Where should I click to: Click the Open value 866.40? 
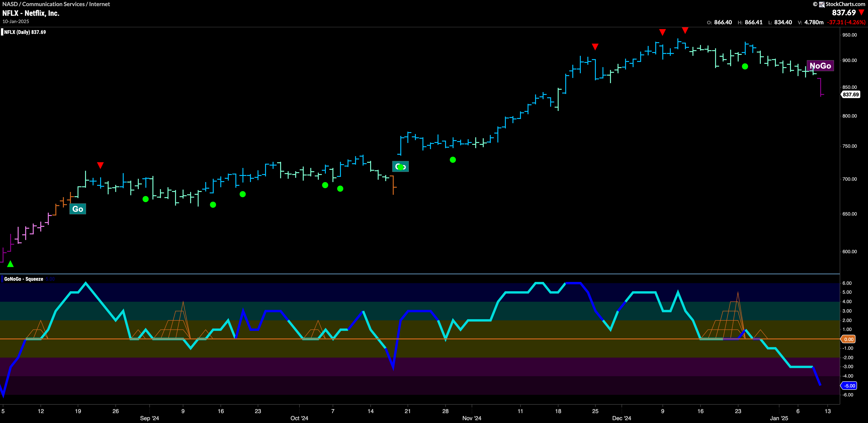coord(723,22)
